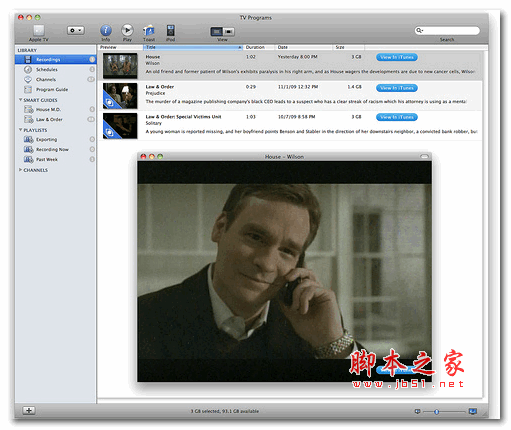Click the House M.D. smart guide icon
The image size is (511, 430).
coord(29,109)
